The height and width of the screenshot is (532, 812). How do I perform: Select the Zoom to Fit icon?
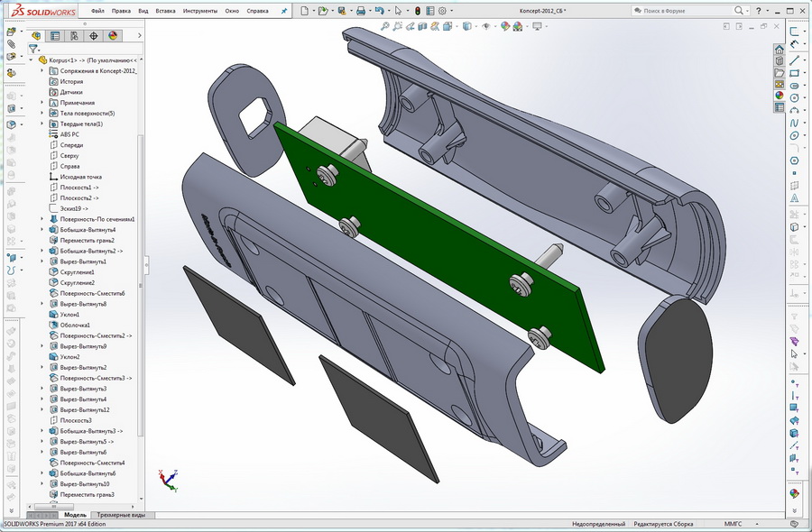click(385, 28)
